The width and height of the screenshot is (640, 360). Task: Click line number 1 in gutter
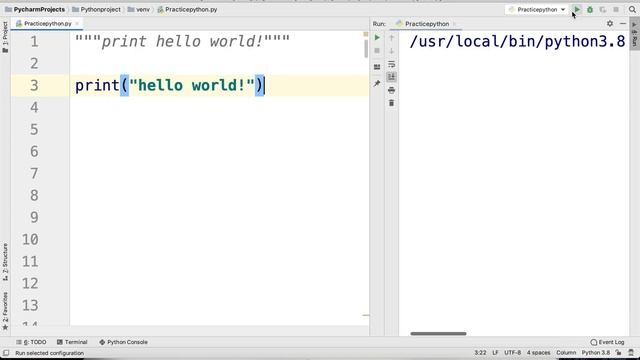pyautogui.click(x=34, y=41)
